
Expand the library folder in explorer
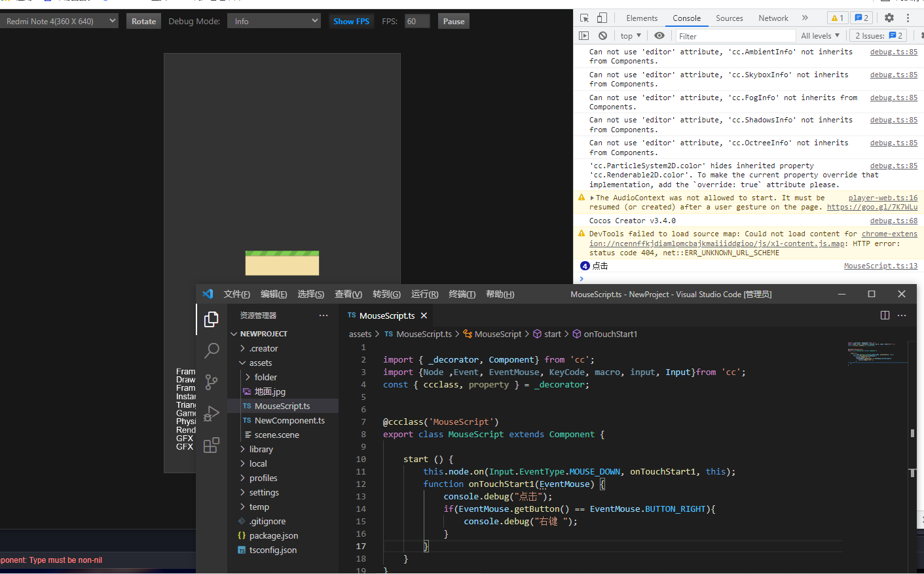[261, 450]
